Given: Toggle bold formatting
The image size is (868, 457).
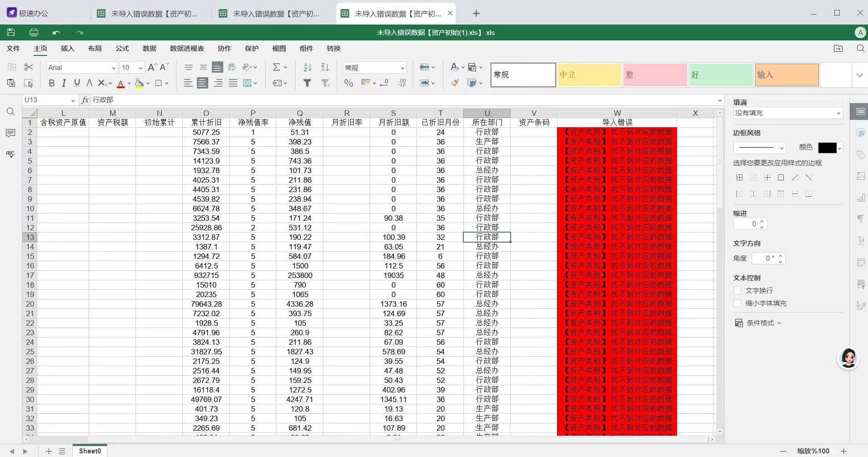Looking at the screenshot, I should pos(51,83).
